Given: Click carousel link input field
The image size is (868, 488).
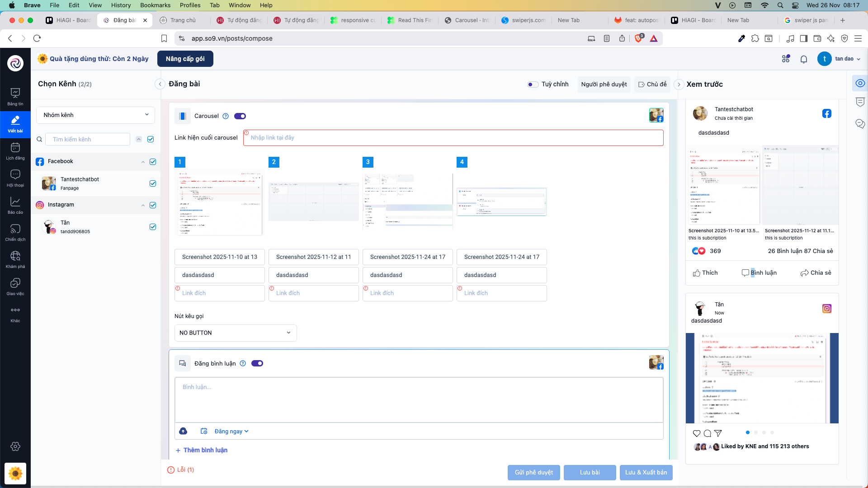Looking at the screenshot, I should [453, 138].
